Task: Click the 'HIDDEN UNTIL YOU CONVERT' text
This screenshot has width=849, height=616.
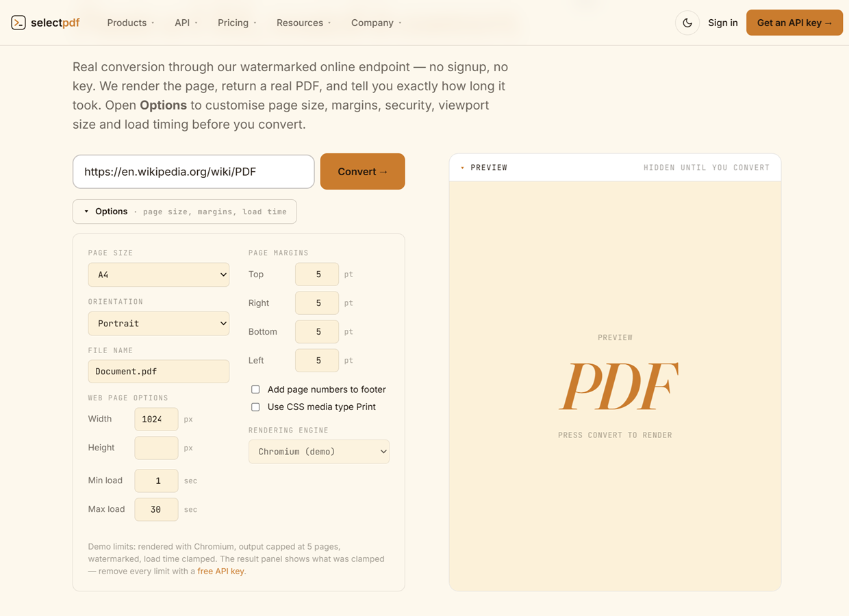Action: click(x=707, y=167)
